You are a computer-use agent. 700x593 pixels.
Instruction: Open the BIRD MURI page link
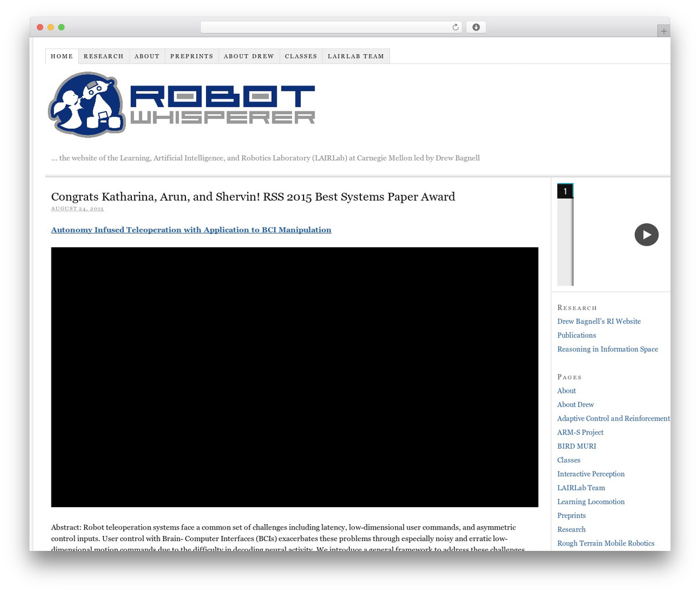576,446
